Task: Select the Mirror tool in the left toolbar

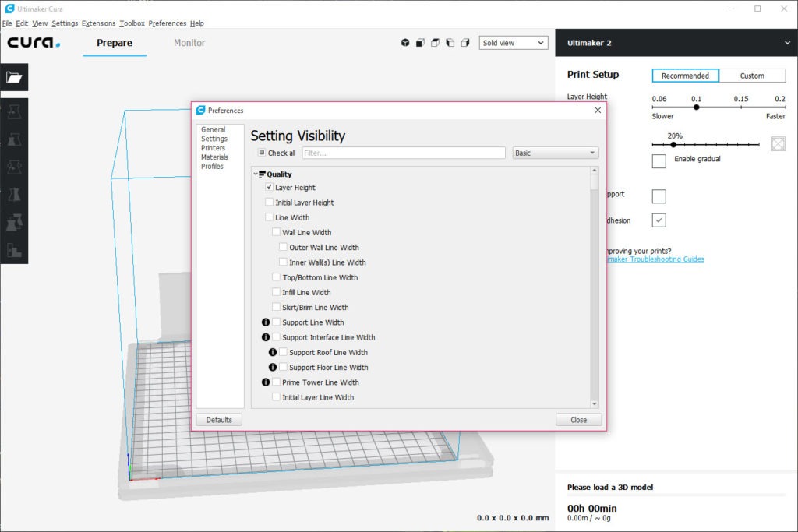Action: [x=14, y=194]
